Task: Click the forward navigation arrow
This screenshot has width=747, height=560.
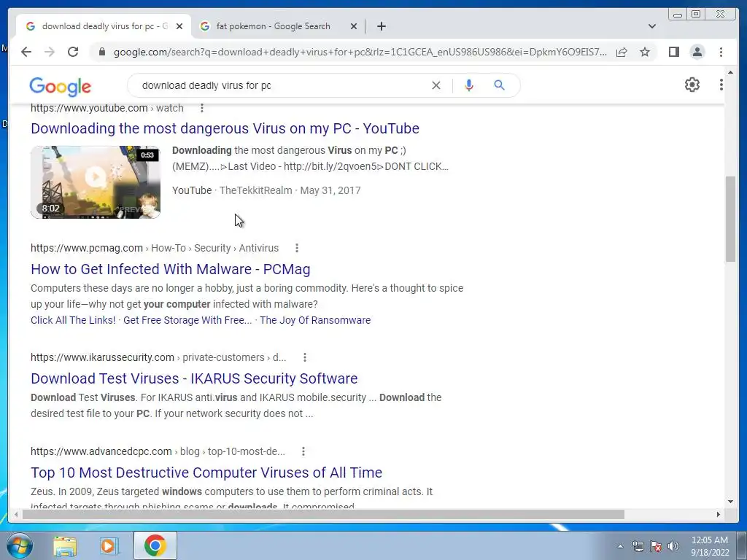Action: point(50,52)
